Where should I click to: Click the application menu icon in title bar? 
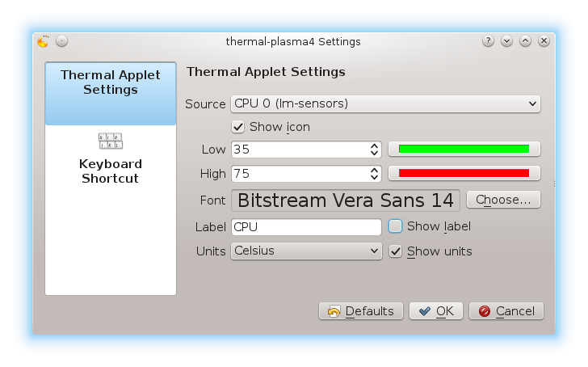tap(43, 41)
